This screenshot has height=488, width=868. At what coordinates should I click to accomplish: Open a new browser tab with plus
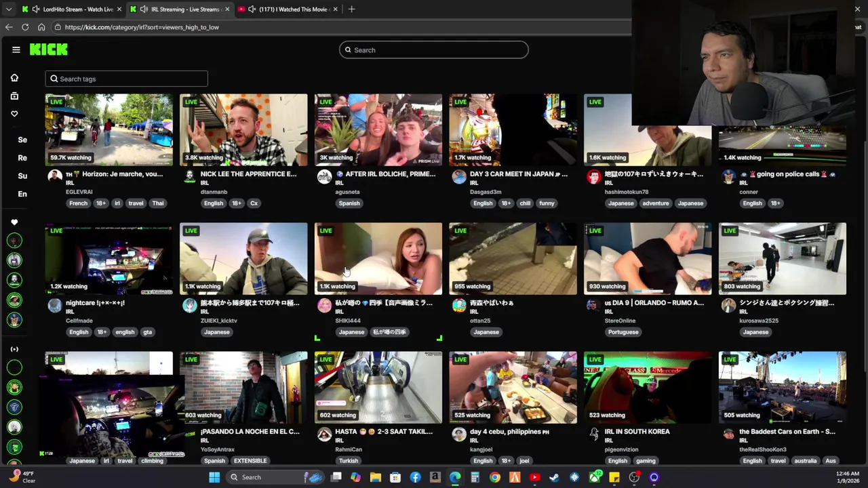pos(351,9)
